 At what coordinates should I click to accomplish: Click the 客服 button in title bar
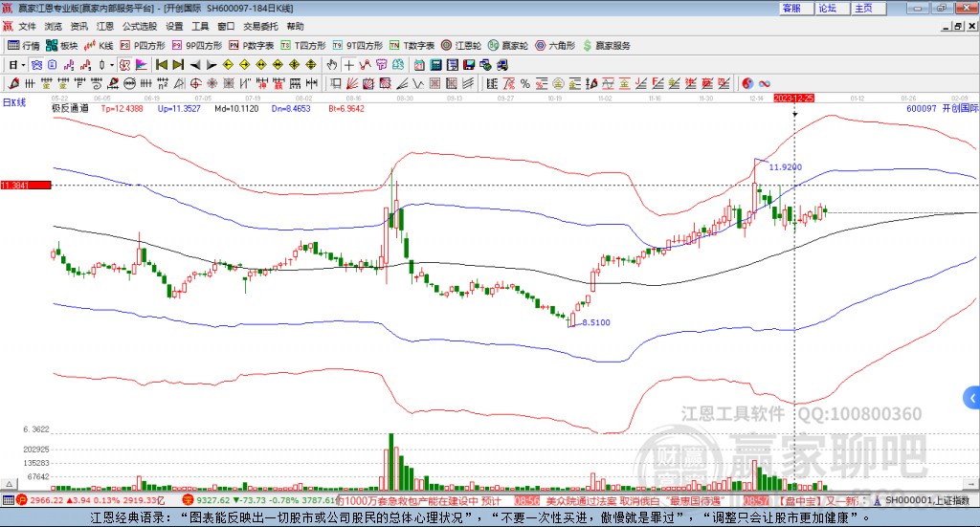point(796,8)
